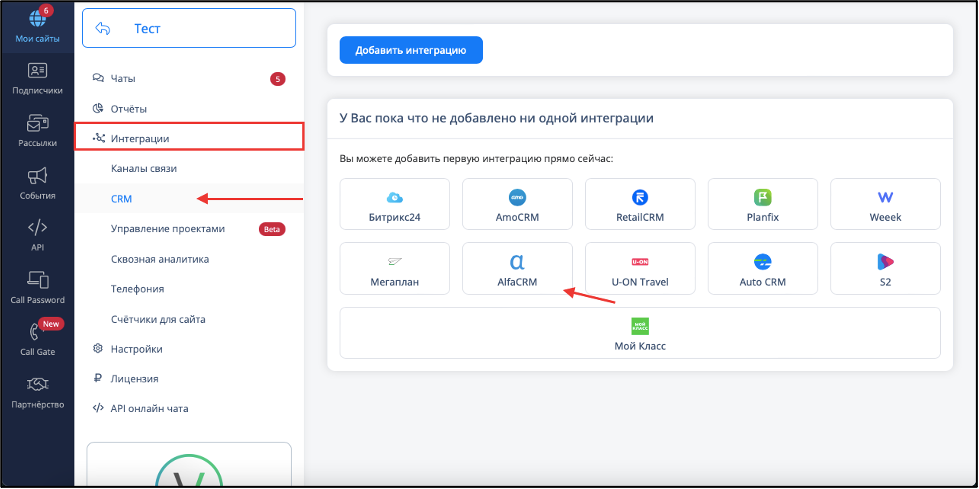Click the Мегаплан label text
Viewport: 979px width, 489px height.
click(x=395, y=282)
